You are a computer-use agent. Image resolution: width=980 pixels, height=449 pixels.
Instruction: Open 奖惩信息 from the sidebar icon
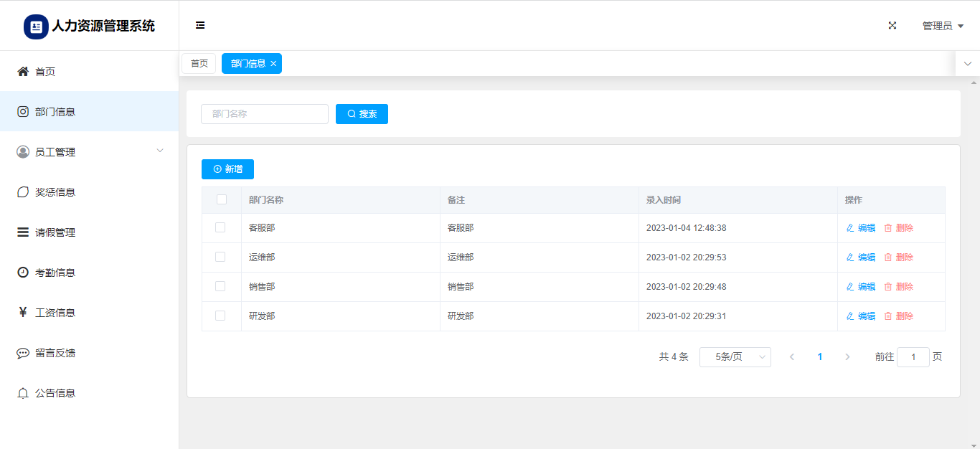click(x=23, y=192)
